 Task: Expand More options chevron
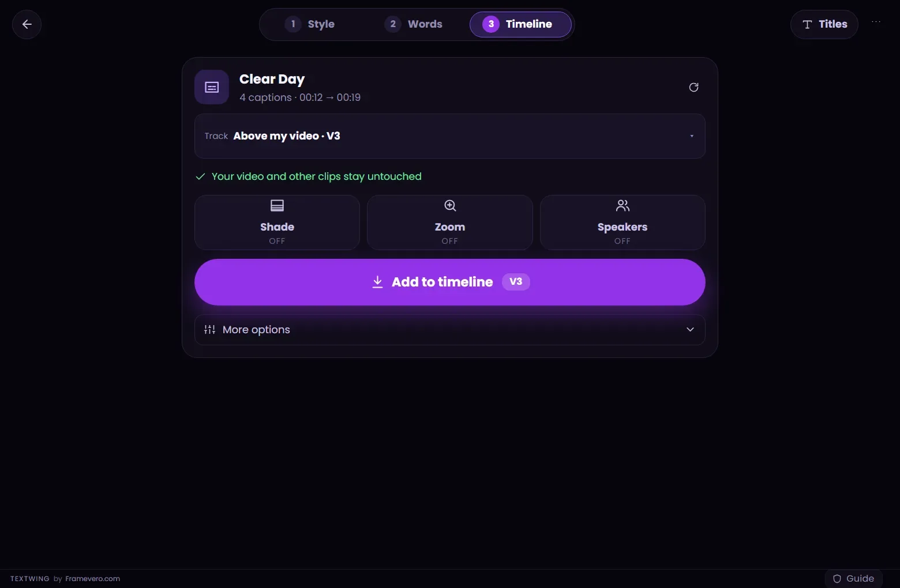(x=690, y=330)
